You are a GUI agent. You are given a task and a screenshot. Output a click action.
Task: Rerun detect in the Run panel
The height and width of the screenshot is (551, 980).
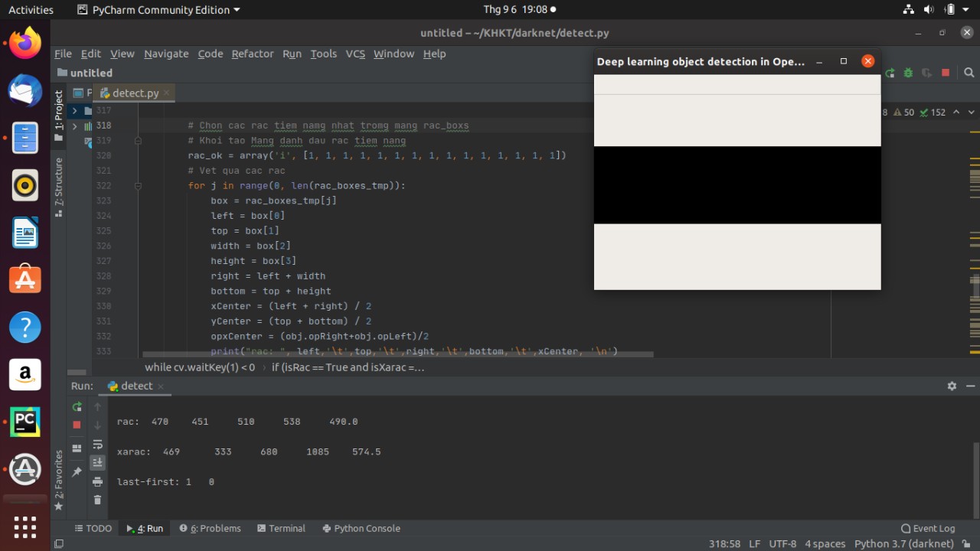[77, 406]
